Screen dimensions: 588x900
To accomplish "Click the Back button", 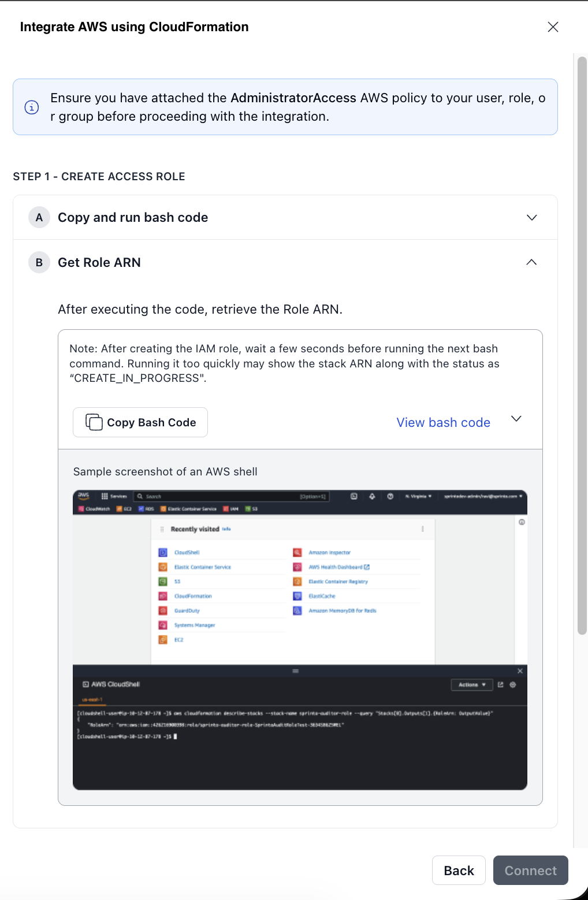I will (x=459, y=871).
